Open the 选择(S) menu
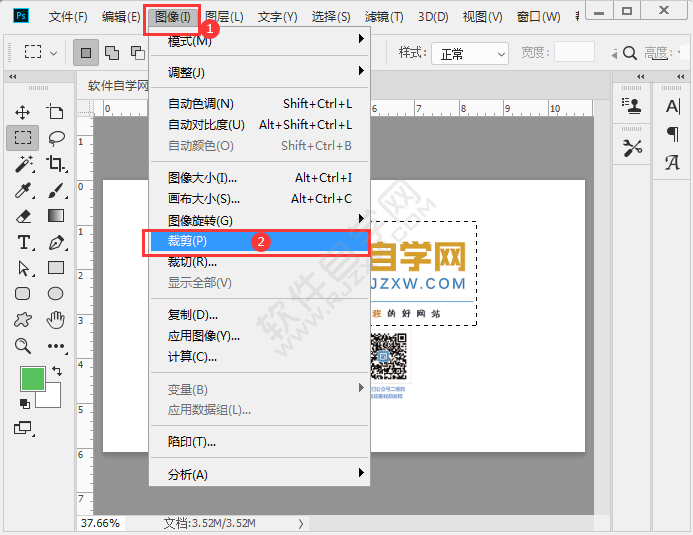693x535 pixels. (x=331, y=17)
